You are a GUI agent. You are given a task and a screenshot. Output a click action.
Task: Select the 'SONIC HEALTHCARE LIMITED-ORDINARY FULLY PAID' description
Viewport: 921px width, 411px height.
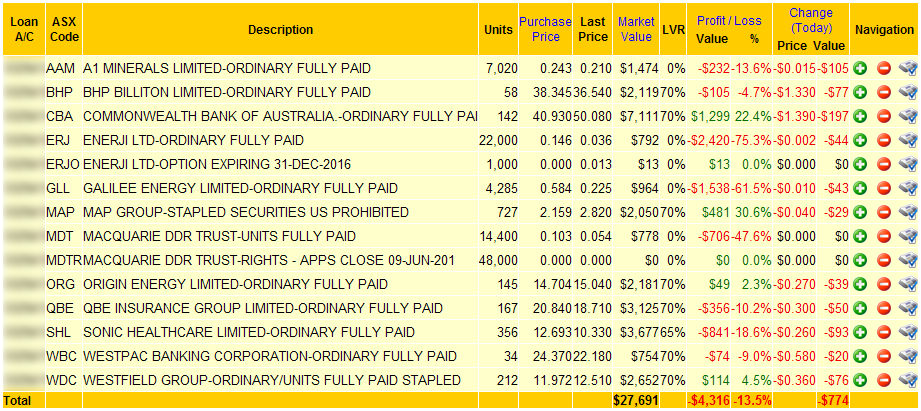249,333
